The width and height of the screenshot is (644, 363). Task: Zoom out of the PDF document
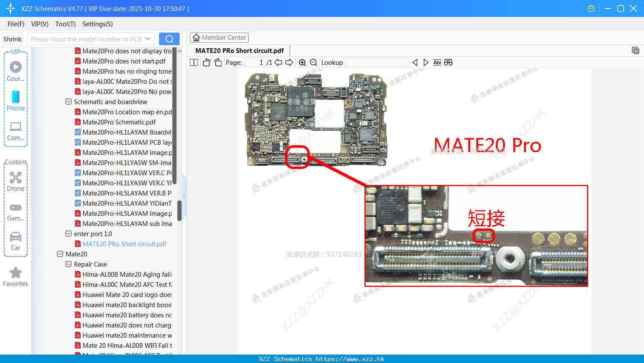[313, 63]
